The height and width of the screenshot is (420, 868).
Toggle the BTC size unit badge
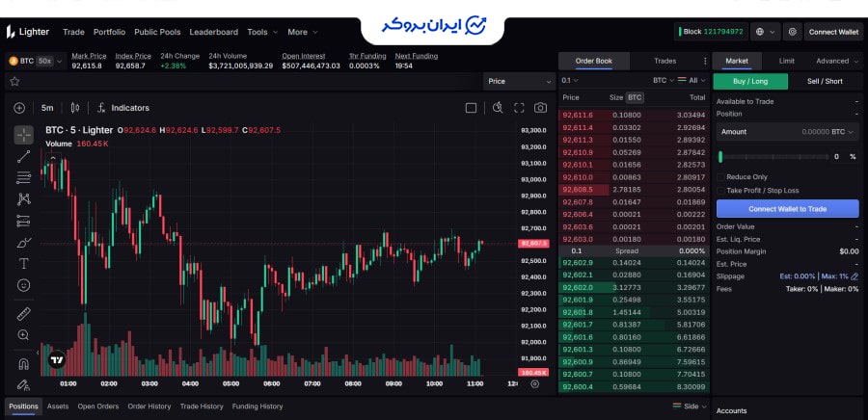click(635, 98)
